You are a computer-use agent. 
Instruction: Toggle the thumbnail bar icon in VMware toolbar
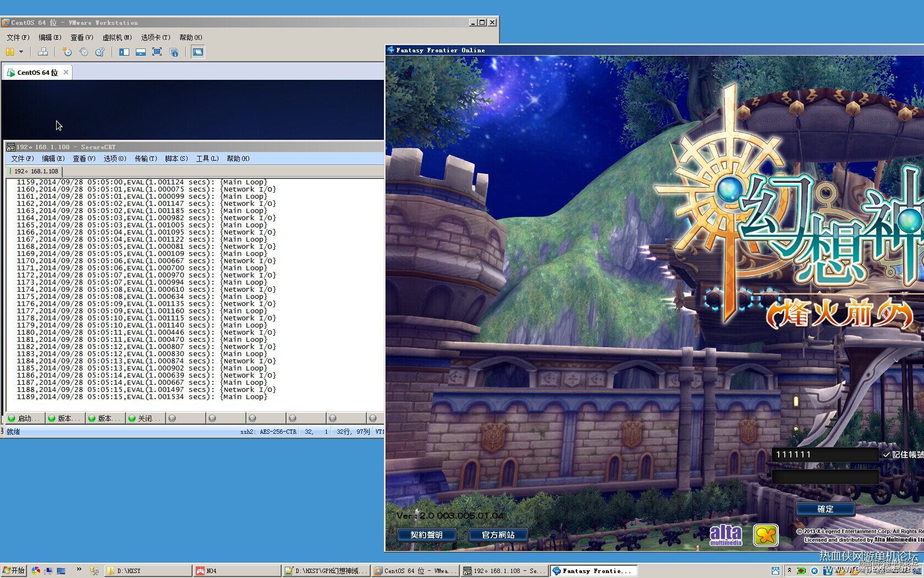pos(141,52)
